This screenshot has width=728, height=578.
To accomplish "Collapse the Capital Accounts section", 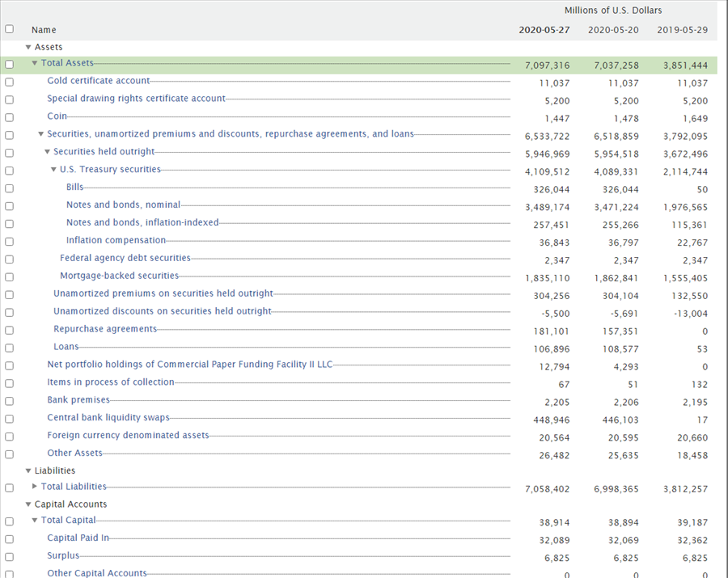I will (28, 504).
